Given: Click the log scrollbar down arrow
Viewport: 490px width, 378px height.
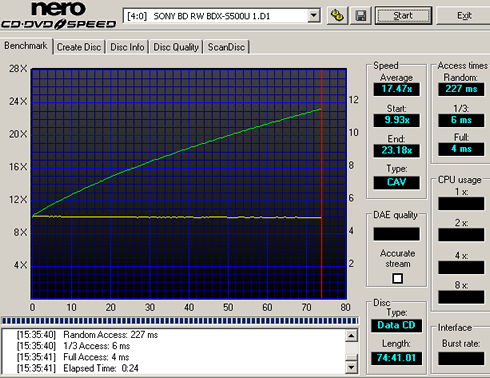Looking at the screenshot, I should click(351, 367).
